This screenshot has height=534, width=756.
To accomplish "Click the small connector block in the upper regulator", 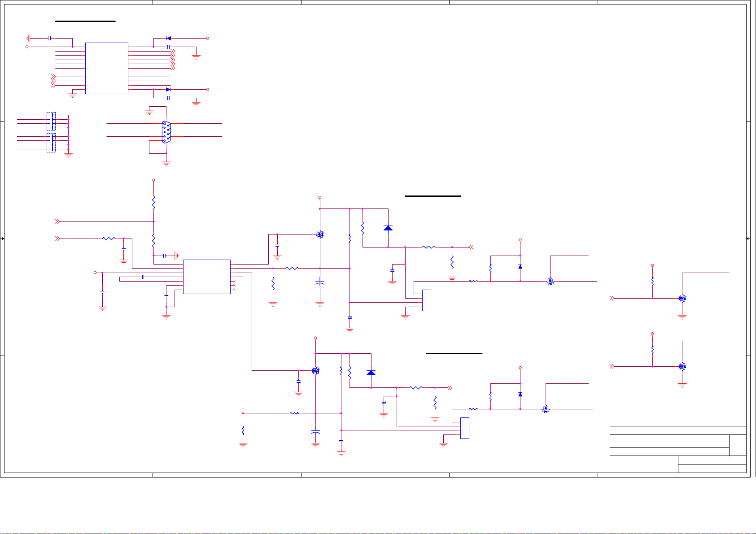I will click(x=427, y=300).
